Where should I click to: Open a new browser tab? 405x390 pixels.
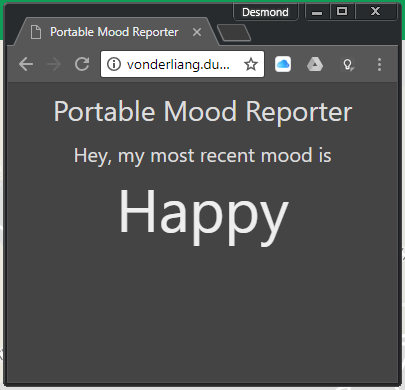pyautogui.click(x=234, y=33)
